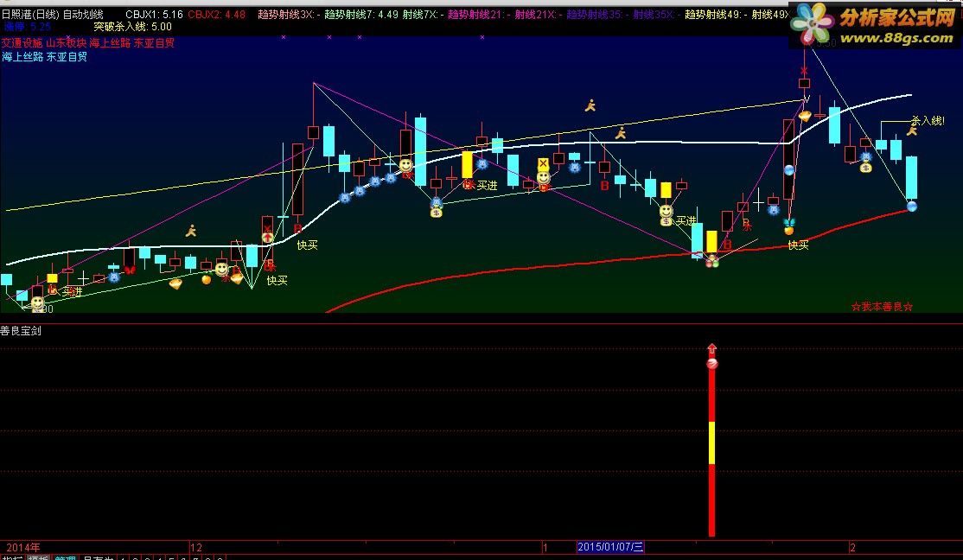963x560 pixels.
Task: Click the 涨停: 5.25 limit-up value
Action: coord(28,27)
